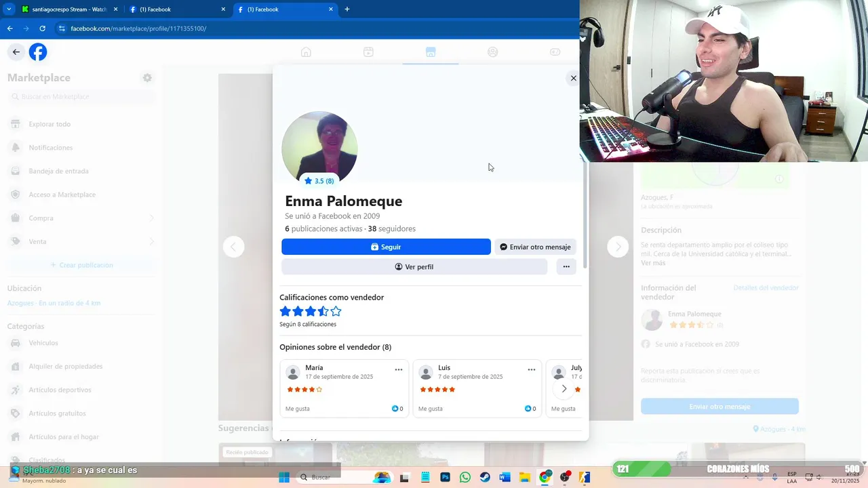The width and height of the screenshot is (868, 488).
Task: Expand the Venta section
Action: [81, 241]
